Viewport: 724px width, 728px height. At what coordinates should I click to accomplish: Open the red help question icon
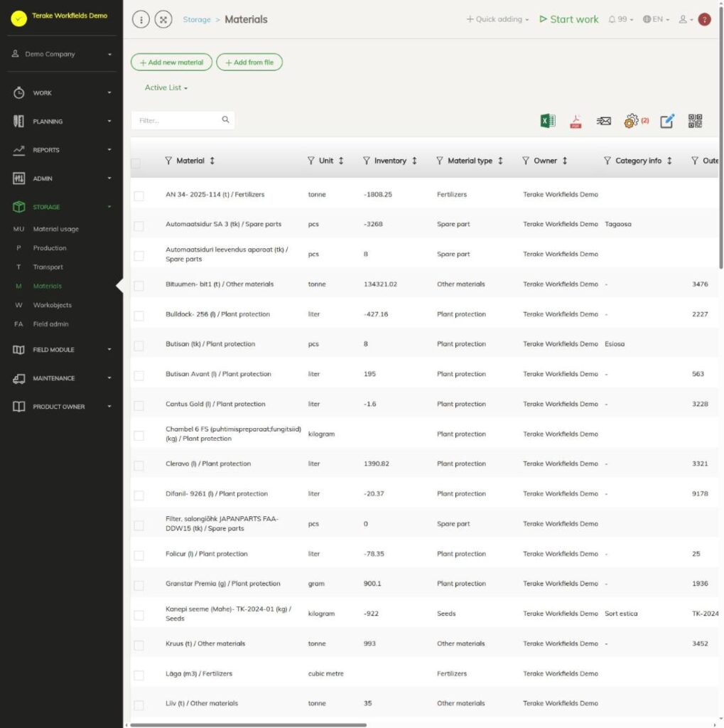705,19
